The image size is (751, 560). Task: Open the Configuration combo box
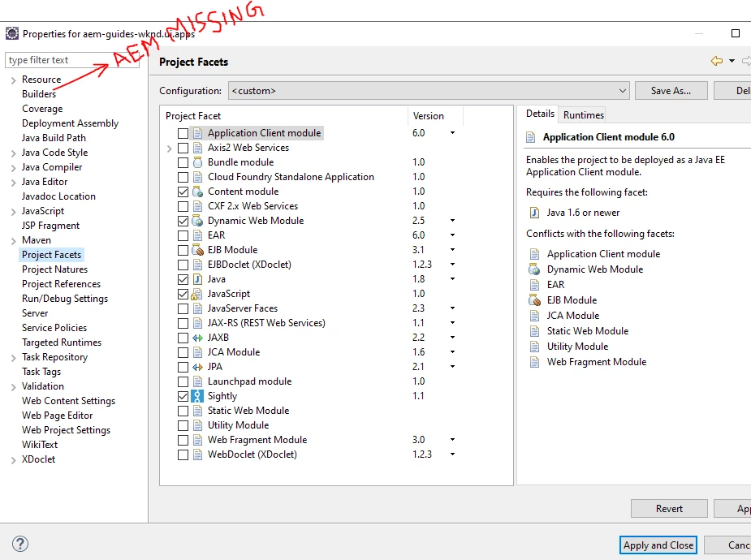pyautogui.click(x=429, y=91)
